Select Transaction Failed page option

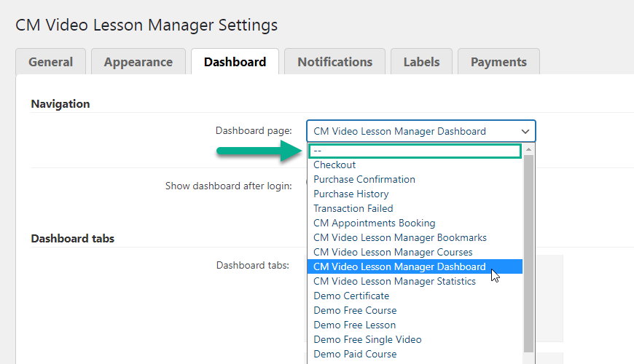click(x=415, y=208)
